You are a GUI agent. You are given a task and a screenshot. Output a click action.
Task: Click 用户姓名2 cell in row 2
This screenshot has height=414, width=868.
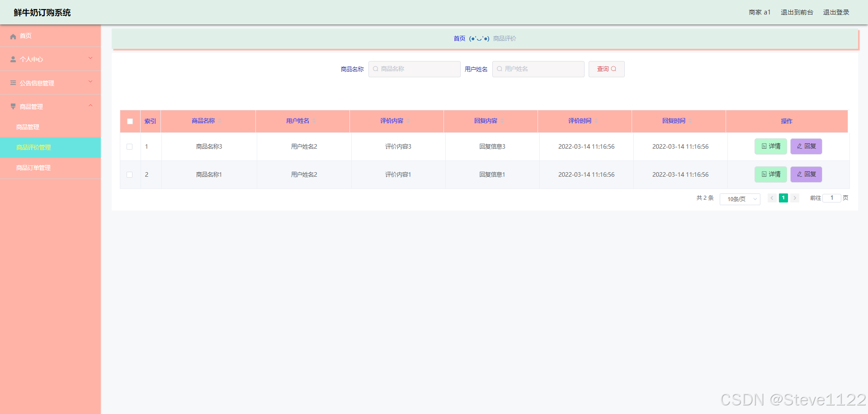coord(304,174)
